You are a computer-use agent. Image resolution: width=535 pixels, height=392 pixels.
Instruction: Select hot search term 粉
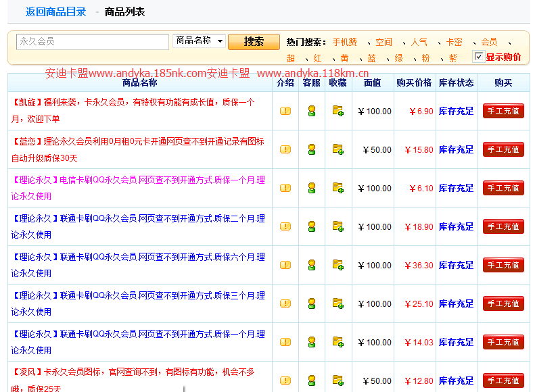pos(426,58)
